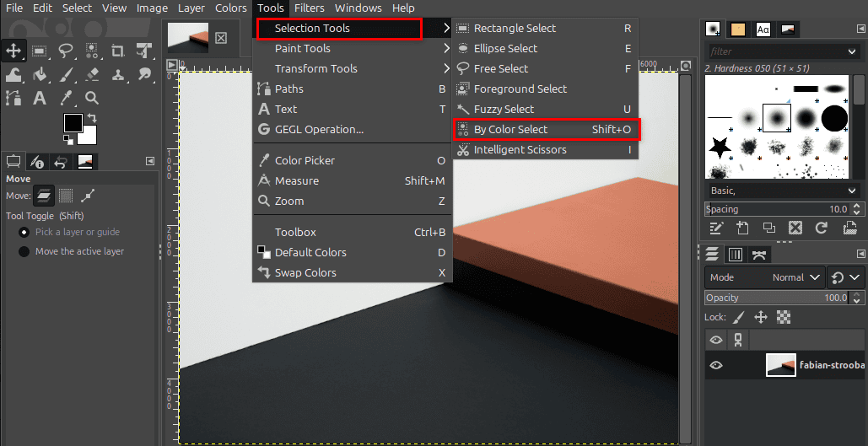Set Move mode to path icon
This screenshot has height=446, width=868.
click(88, 196)
